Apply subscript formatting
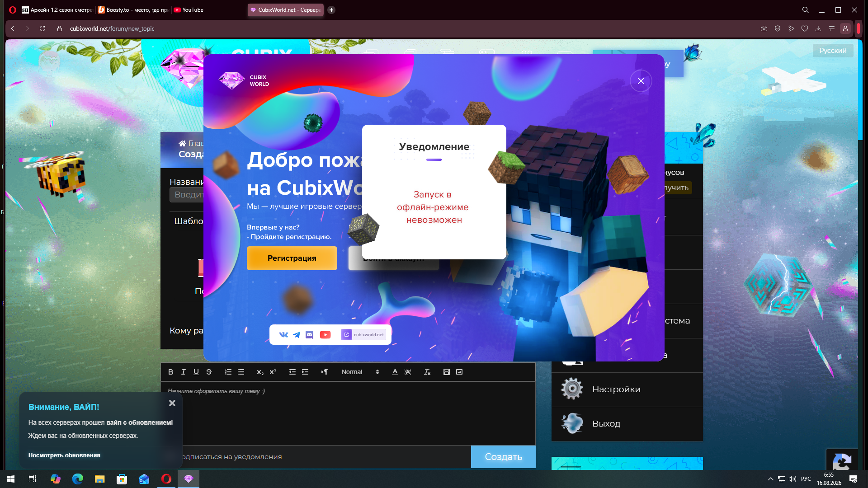The height and width of the screenshot is (488, 868). (260, 372)
